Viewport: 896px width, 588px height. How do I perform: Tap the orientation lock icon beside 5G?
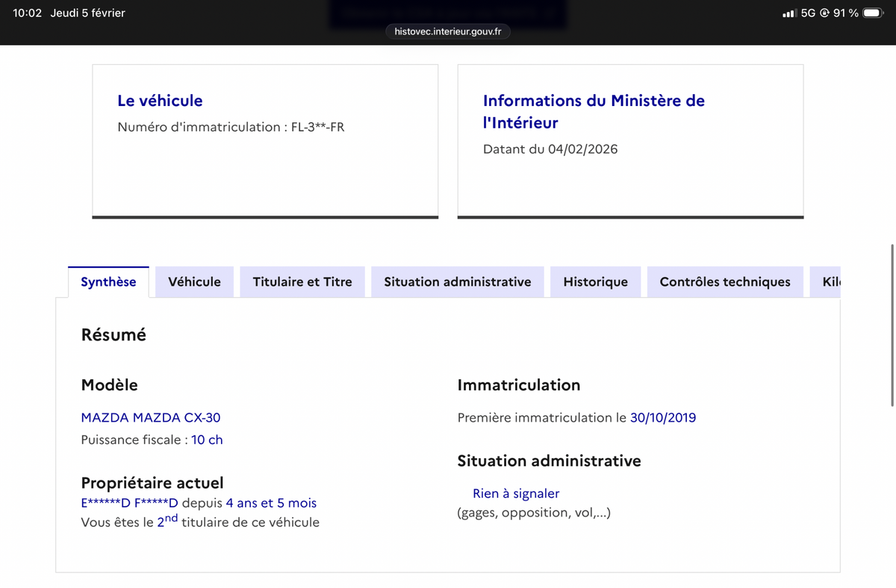(824, 13)
